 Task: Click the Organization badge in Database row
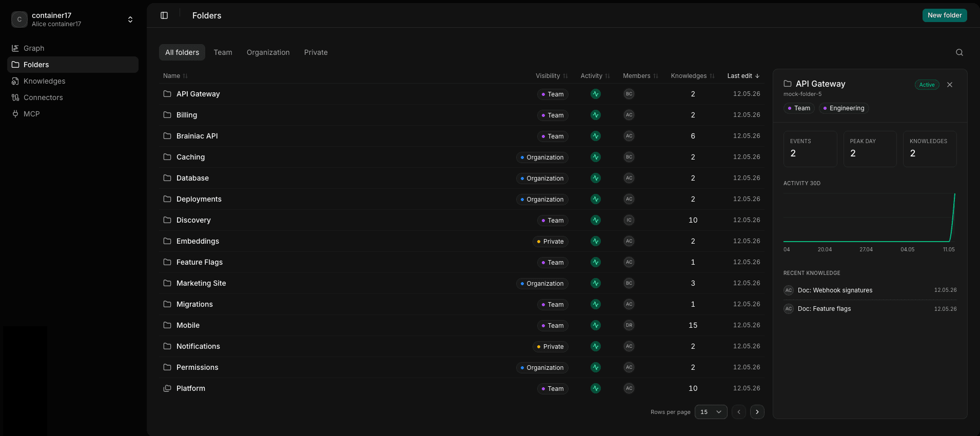pyautogui.click(x=542, y=178)
